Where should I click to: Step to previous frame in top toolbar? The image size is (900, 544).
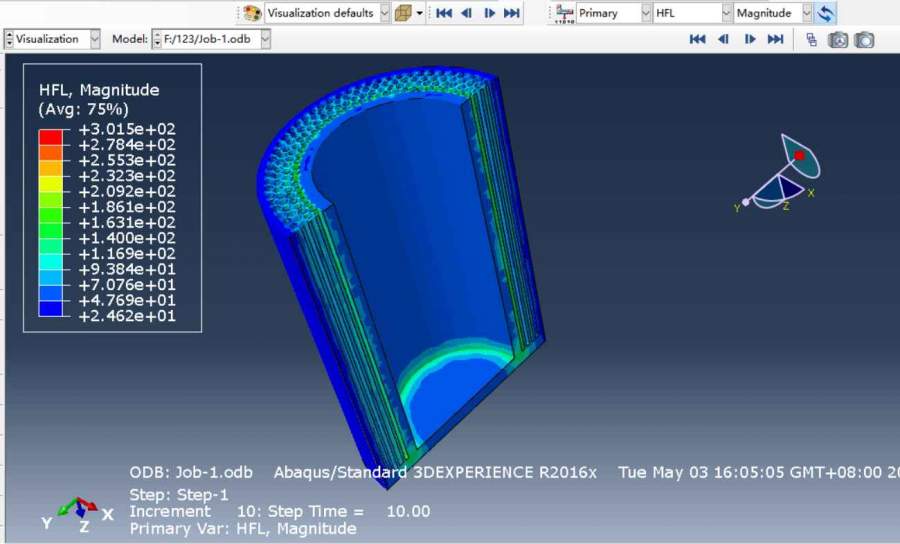point(466,13)
